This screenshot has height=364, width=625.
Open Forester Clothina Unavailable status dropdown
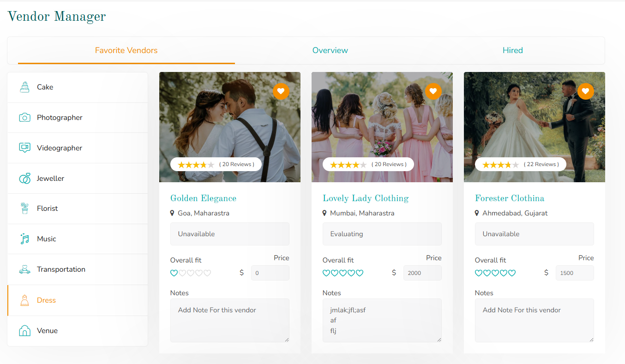[535, 234]
